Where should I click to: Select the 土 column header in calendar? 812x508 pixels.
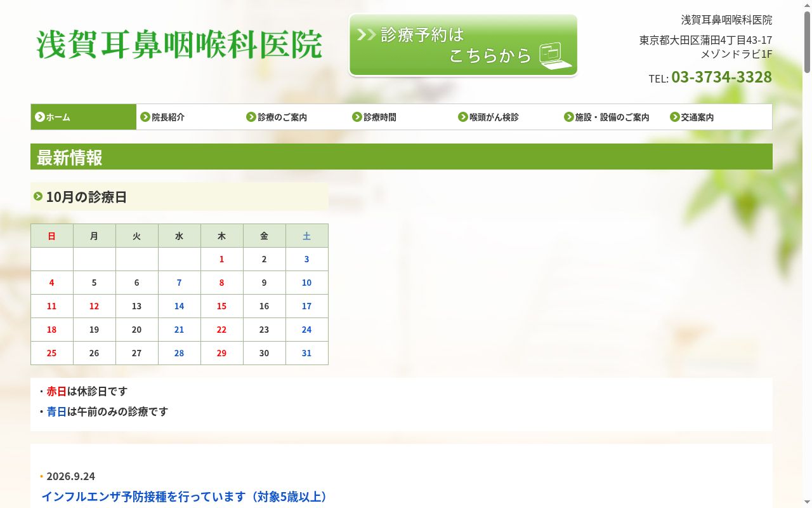tap(307, 236)
